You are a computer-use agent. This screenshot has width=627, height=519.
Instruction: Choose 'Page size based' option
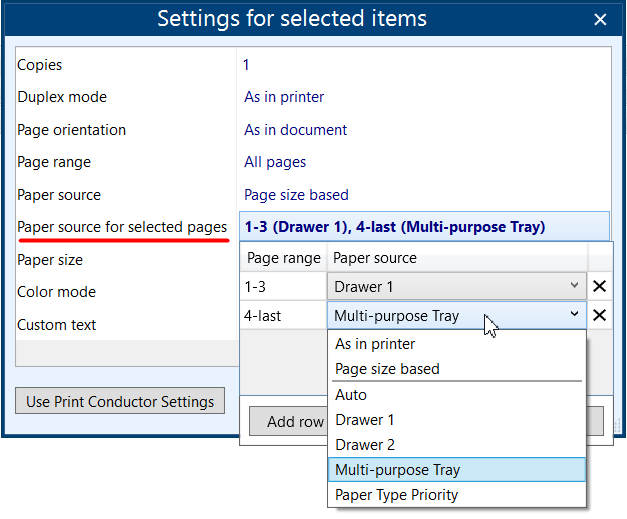pyautogui.click(x=387, y=369)
